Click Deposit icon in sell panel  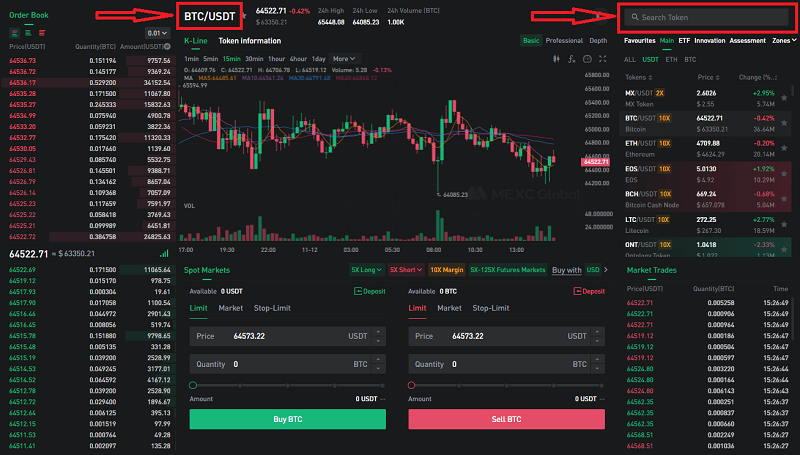577,291
